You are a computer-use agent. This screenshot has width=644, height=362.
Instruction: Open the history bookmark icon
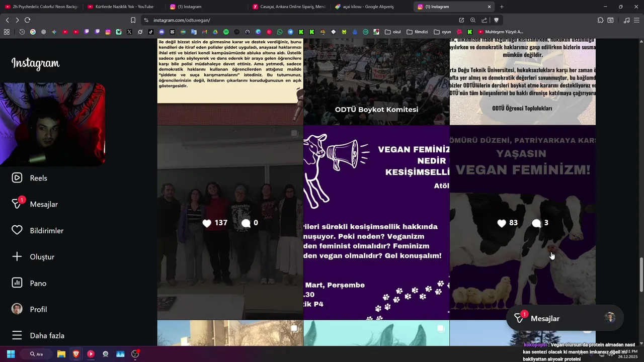[22, 32]
